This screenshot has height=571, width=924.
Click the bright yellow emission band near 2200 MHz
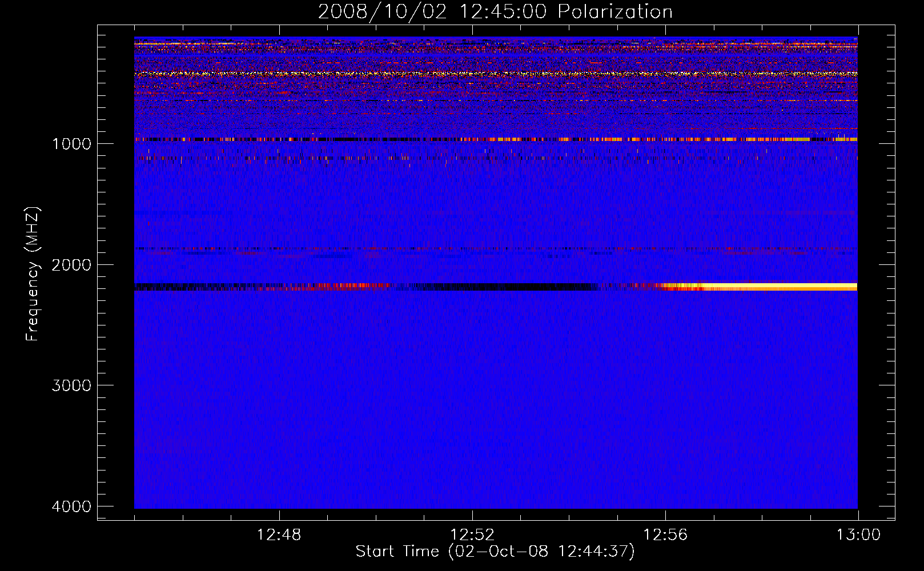(x=760, y=287)
